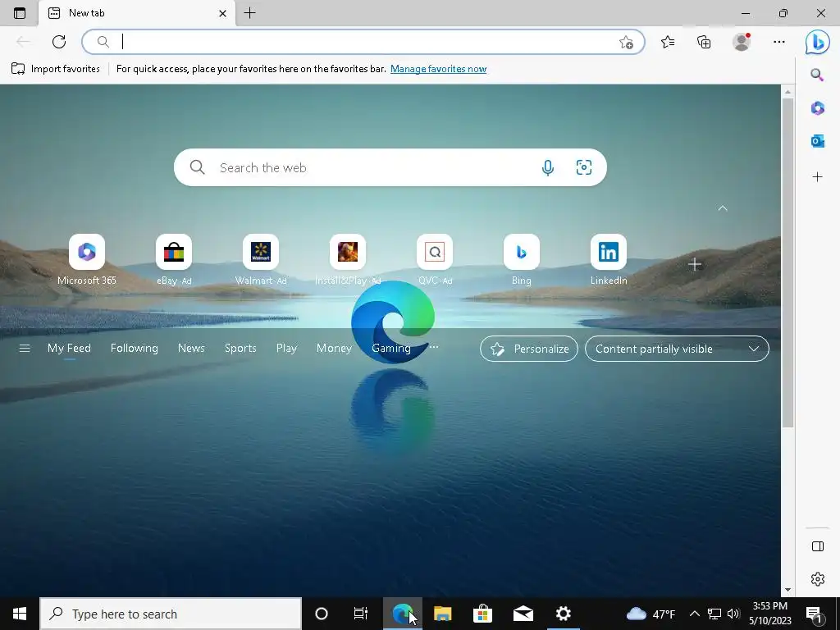Open sidebar Search icon

[x=817, y=75]
